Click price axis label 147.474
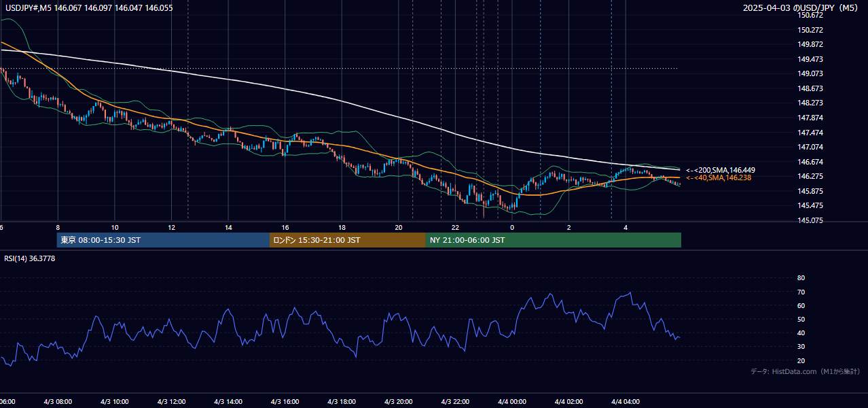 point(810,133)
